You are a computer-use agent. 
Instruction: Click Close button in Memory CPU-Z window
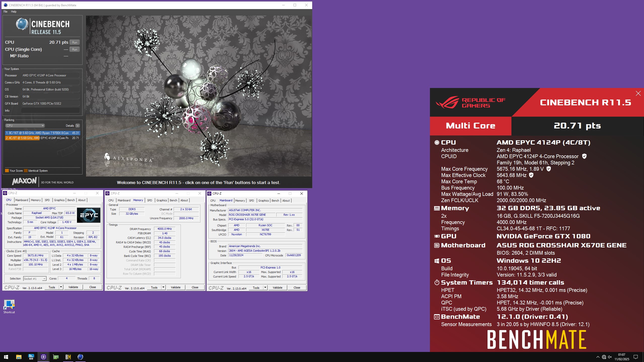point(195,287)
